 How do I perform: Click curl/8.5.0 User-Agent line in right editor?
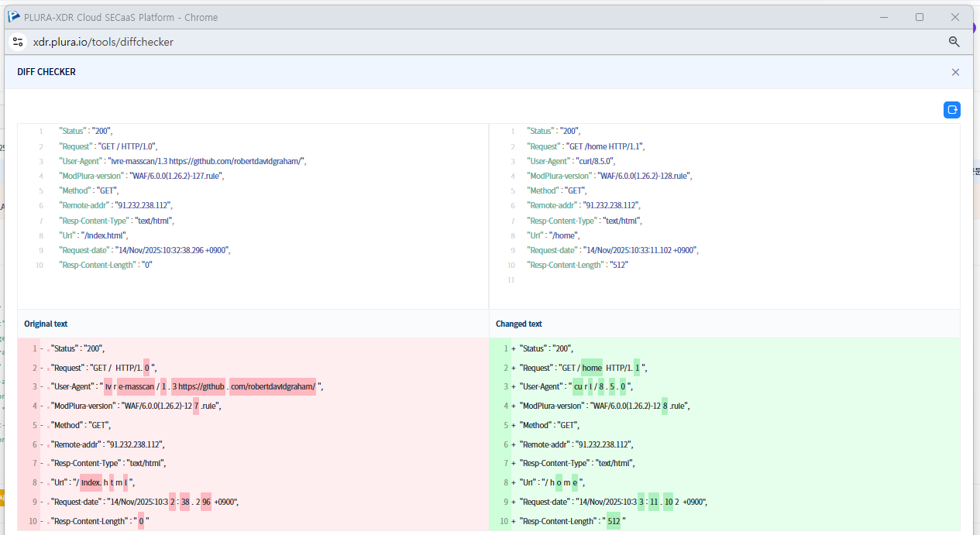pos(570,161)
